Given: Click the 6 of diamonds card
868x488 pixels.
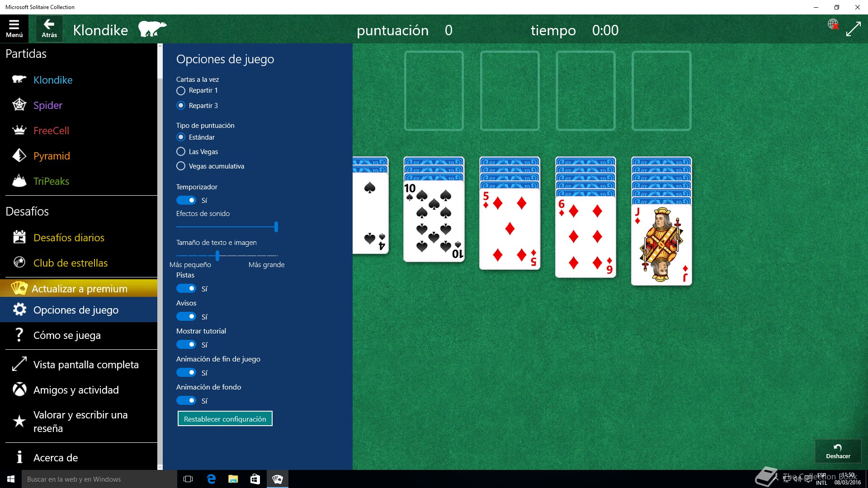Looking at the screenshot, I should pyautogui.click(x=585, y=237).
